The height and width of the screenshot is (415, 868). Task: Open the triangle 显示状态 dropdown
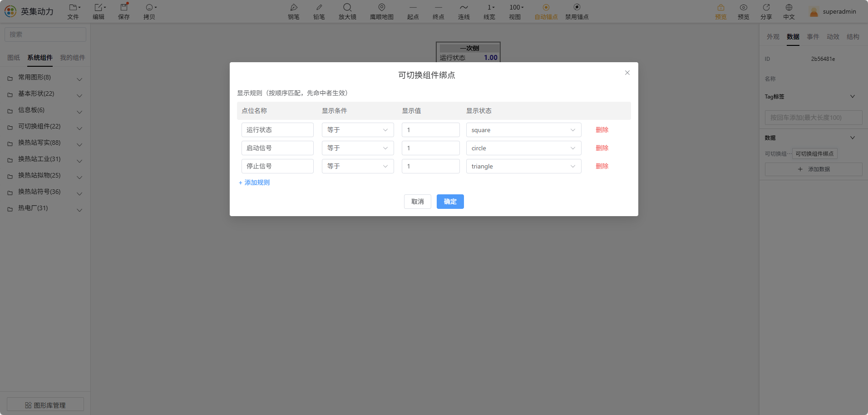coord(523,166)
